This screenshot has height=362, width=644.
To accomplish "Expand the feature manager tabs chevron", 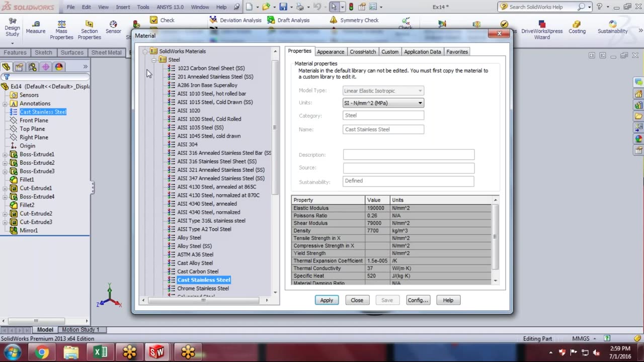I will pyautogui.click(x=85, y=67).
